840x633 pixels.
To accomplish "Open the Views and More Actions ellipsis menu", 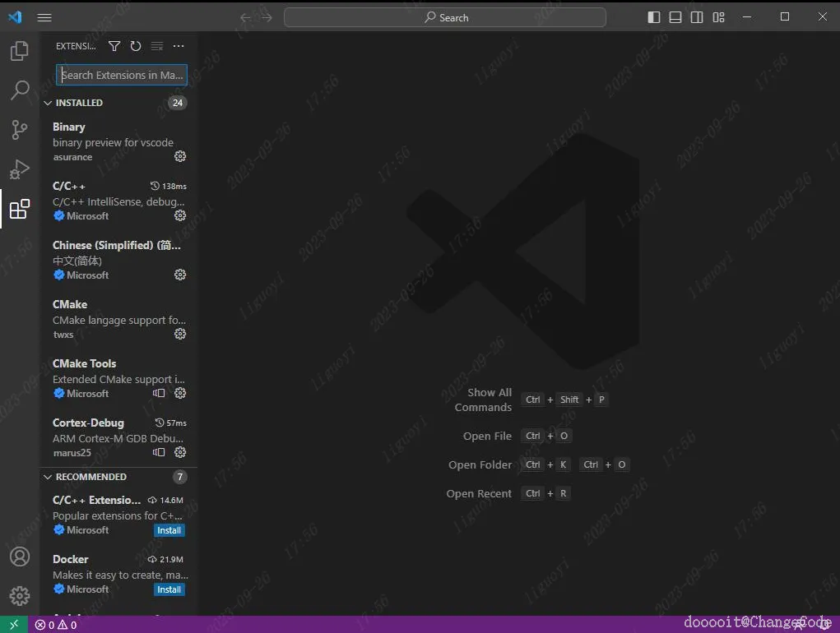I will (179, 46).
